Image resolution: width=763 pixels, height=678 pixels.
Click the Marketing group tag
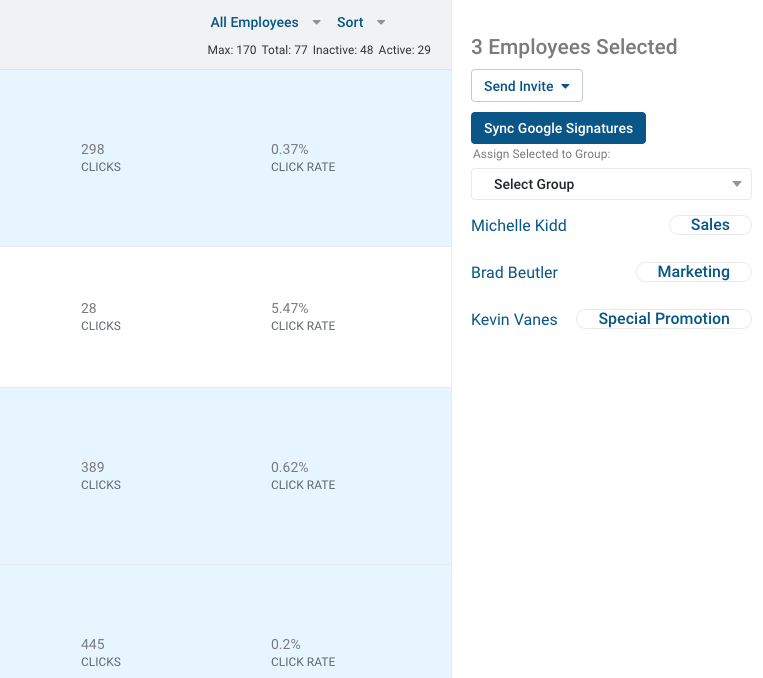point(693,272)
